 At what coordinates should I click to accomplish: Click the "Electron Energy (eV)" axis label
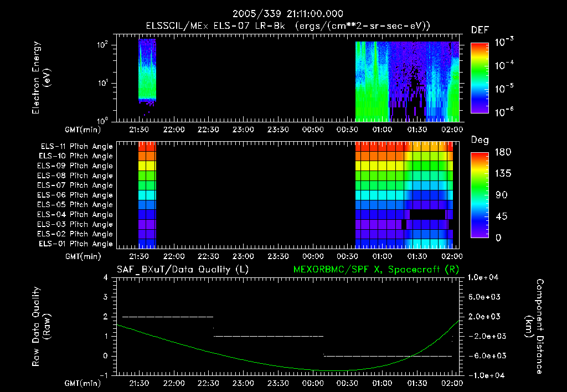[x=41, y=78]
